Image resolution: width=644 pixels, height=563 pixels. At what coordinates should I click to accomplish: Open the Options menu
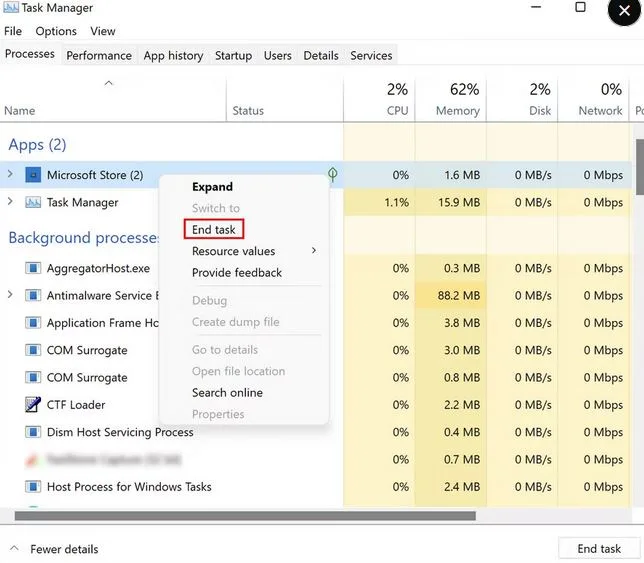click(56, 31)
